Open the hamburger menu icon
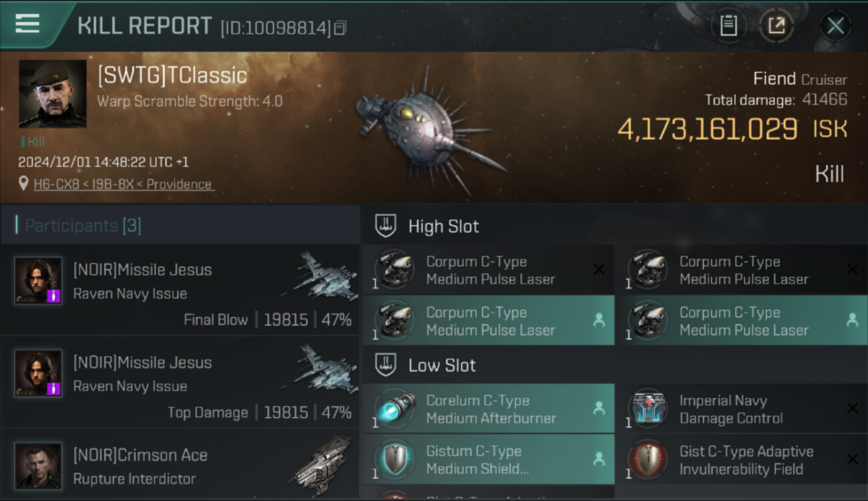The width and height of the screenshot is (868, 501). pos(27,23)
